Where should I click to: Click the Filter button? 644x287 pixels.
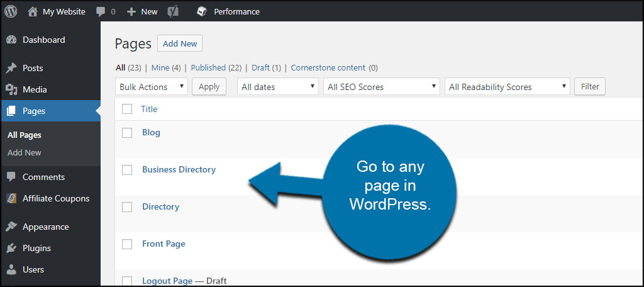pos(590,87)
